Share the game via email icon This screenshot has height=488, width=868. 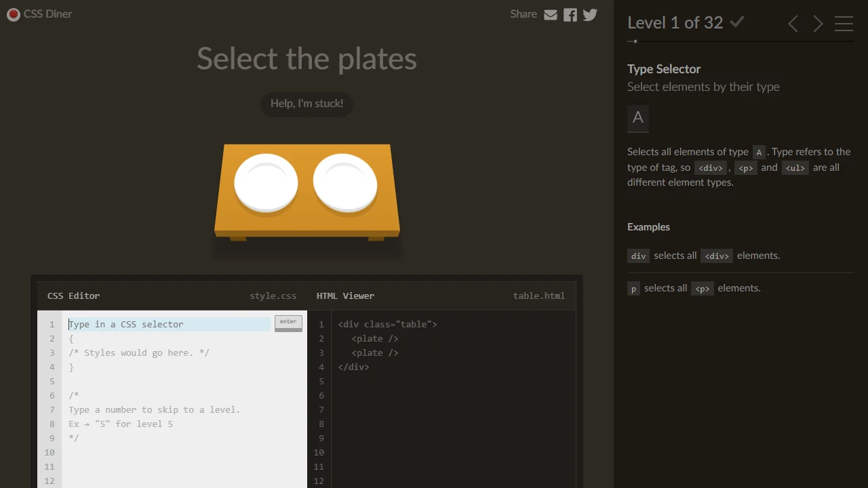click(550, 14)
